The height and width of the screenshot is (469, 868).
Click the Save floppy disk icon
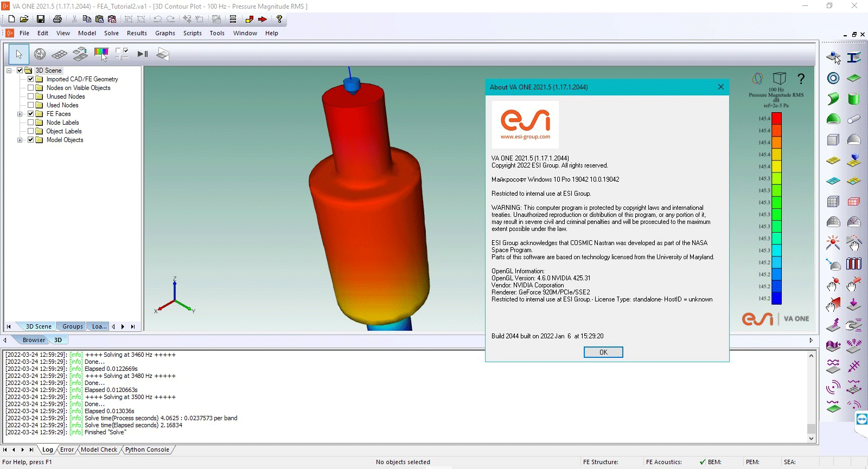pos(41,19)
